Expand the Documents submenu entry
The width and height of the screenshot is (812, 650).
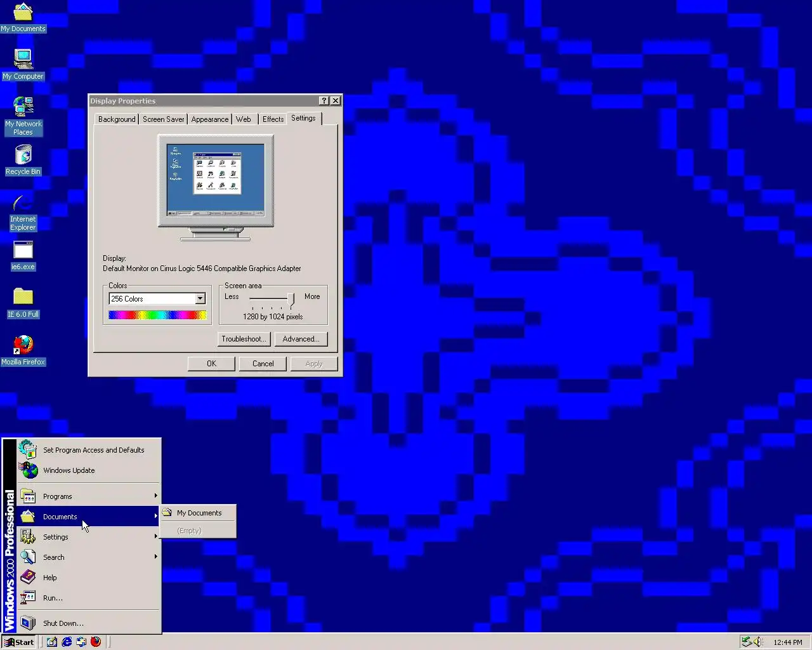[x=89, y=517]
